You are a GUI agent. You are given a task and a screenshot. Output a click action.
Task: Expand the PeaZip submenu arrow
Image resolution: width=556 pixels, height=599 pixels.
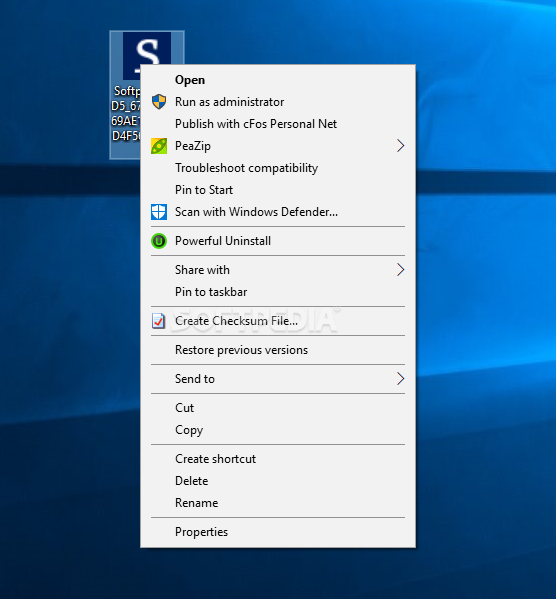coord(400,146)
